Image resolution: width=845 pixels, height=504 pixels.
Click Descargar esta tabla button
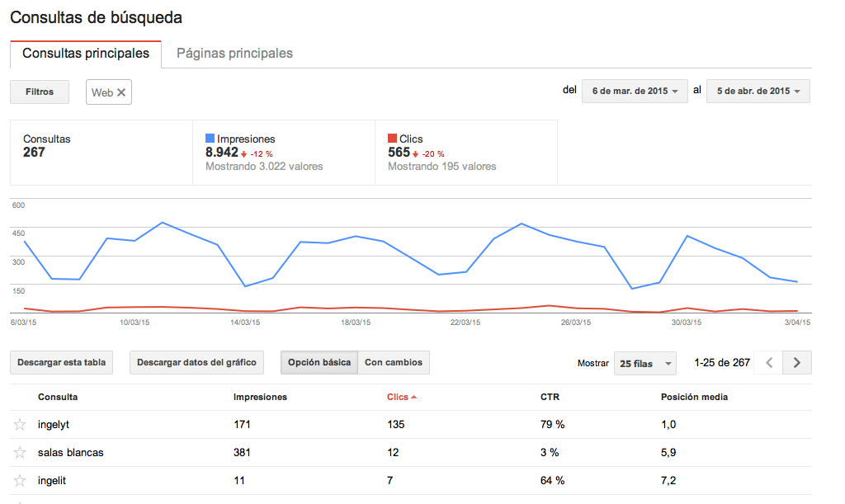pos(62,362)
